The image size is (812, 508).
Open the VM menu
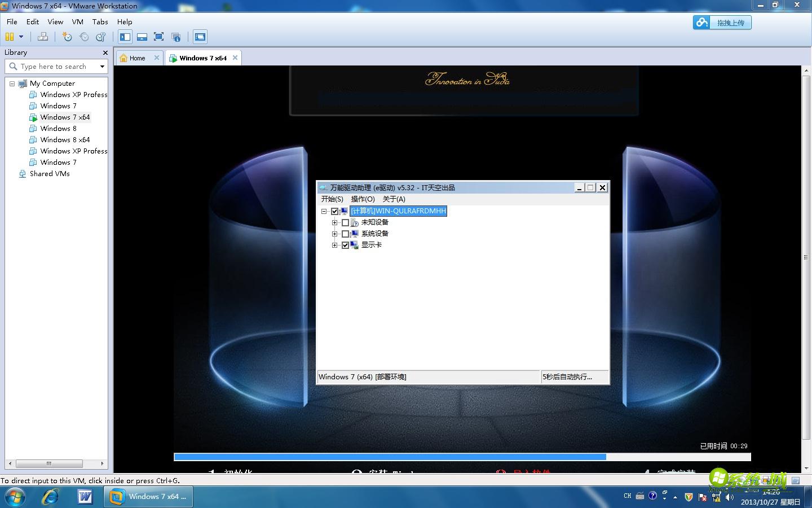[x=77, y=22]
